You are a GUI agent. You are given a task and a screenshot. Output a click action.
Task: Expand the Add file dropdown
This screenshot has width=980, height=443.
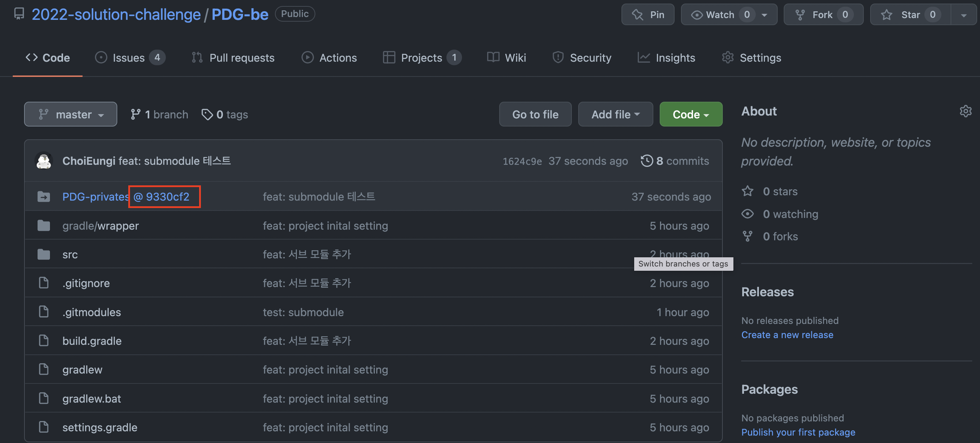pyautogui.click(x=615, y=114)
